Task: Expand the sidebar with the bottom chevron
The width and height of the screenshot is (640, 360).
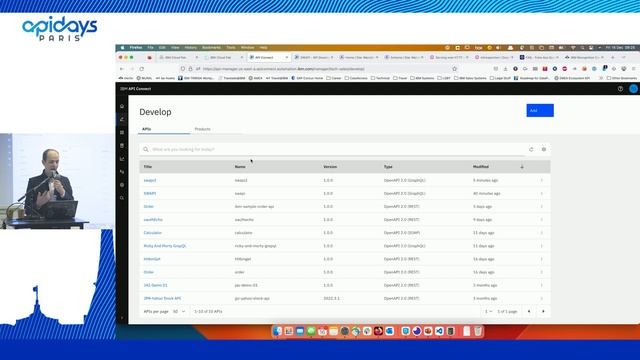Action: pos(122,318)
